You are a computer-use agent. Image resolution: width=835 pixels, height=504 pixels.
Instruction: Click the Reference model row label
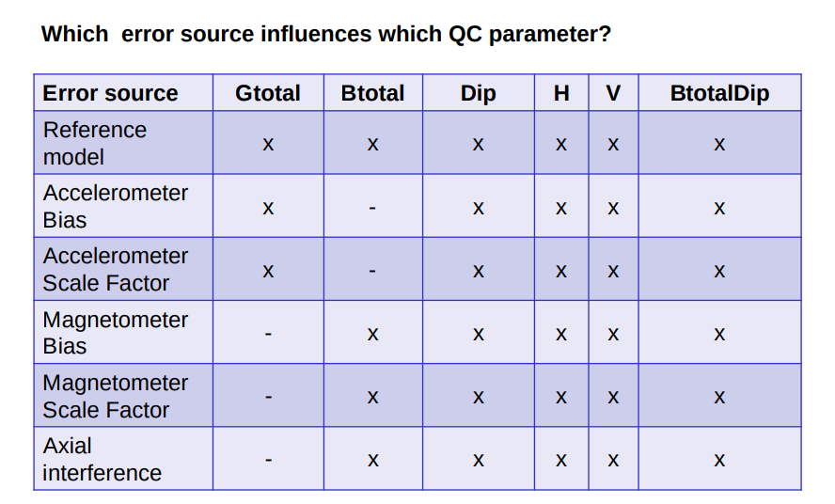point(95,143)
